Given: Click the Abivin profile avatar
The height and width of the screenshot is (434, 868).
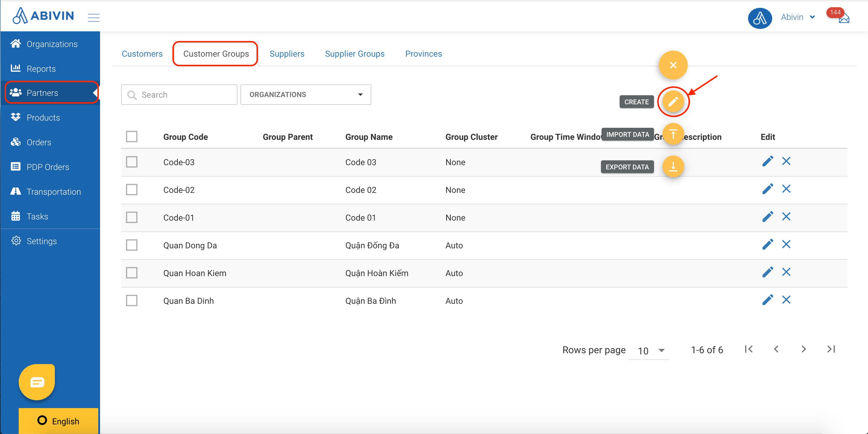Looking at the screenshot, I should click(x=760, y=18).
